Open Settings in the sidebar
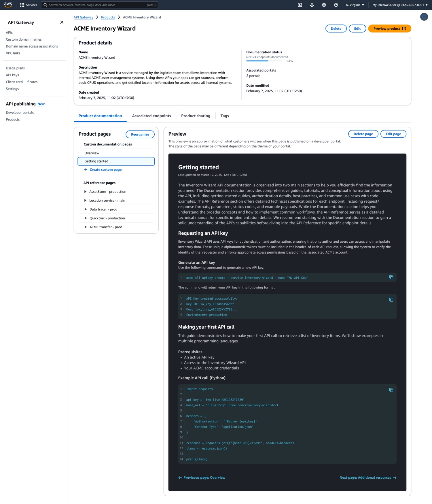 (12, 89)
